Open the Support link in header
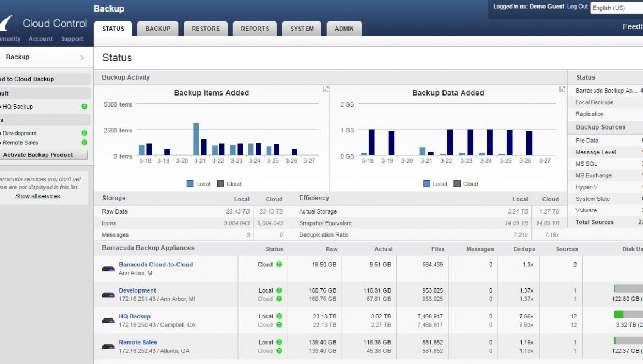Viewport: 643px width, 364px height. click(72, 39)
